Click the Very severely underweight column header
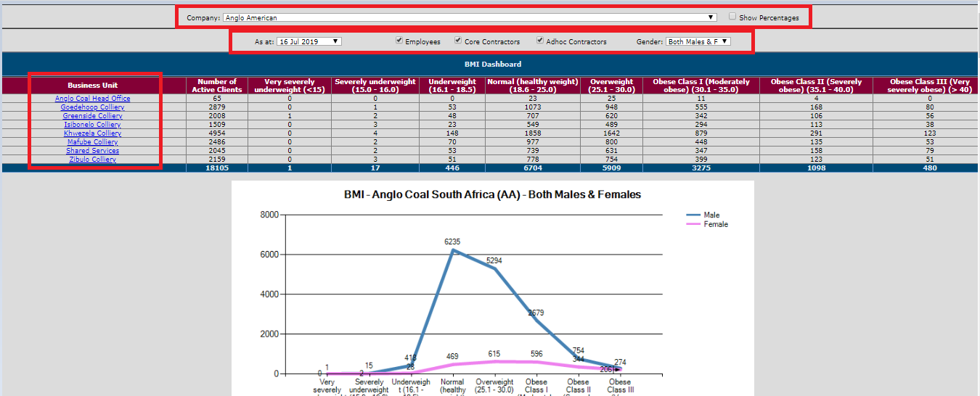 (290, 86)
